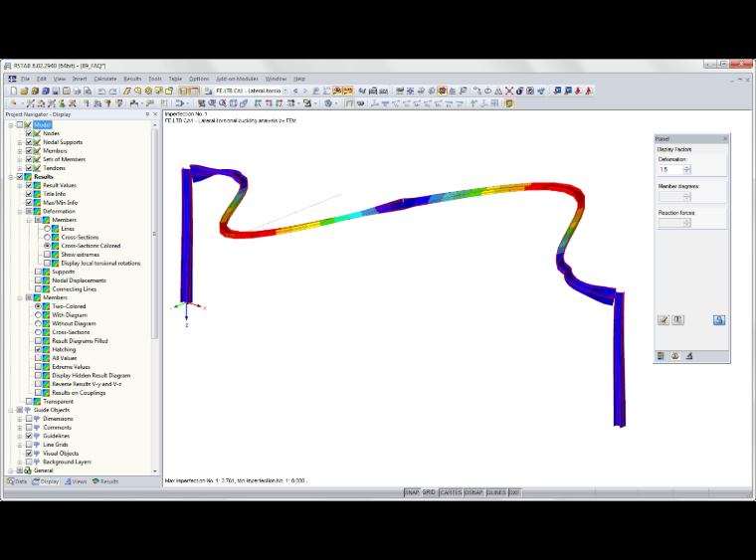Screen dimensions: 756x560
Task: Open the FE-LTB CA1 load case dropdown
Action: click(x=284, y=91)
